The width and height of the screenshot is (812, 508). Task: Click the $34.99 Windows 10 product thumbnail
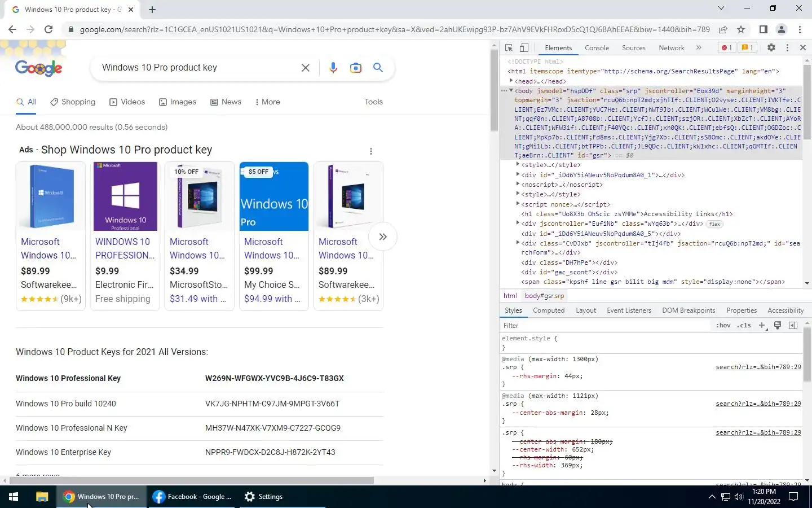(x=200, y=196)
